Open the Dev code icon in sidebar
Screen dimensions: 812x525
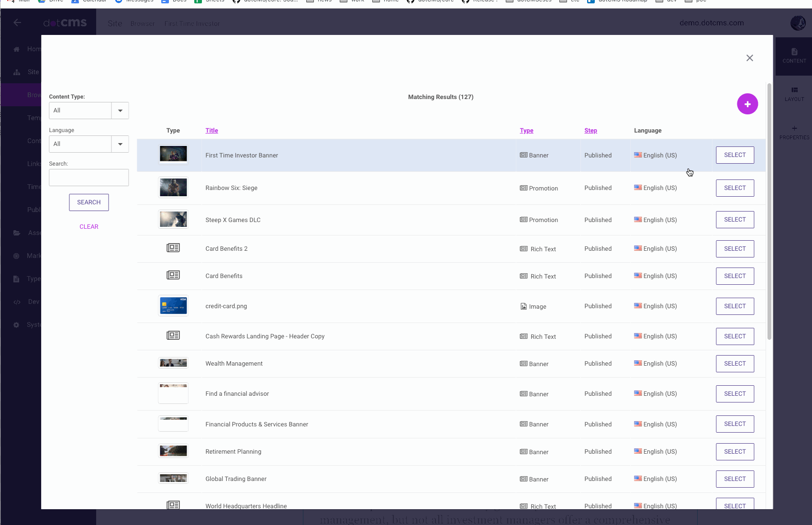click(17, 302)
